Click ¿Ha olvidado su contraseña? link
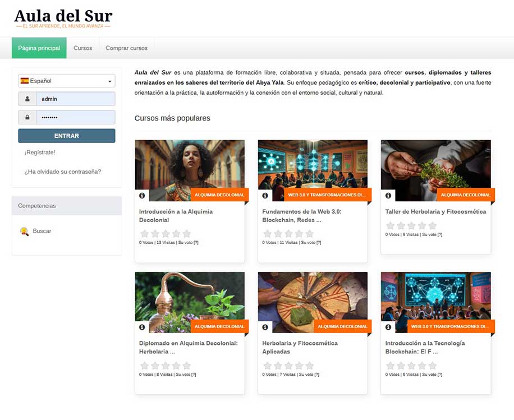The width and height of the screenshot is (514, 420). pyautogui.click(x=63, y=172)
